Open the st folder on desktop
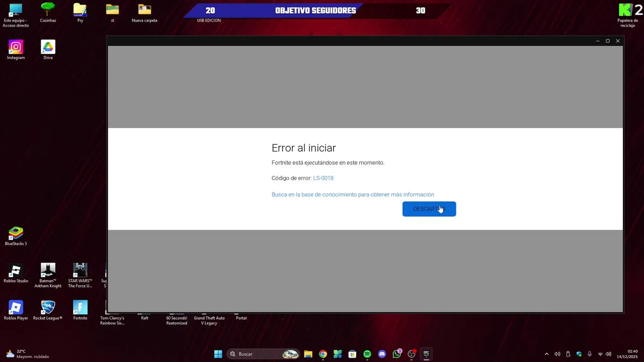Viewport: 644px width, 362px height. click(x=112, y=13)
